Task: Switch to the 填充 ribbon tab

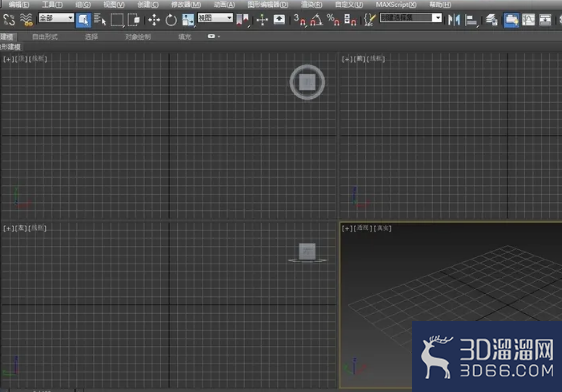Action: coord(185,37)
